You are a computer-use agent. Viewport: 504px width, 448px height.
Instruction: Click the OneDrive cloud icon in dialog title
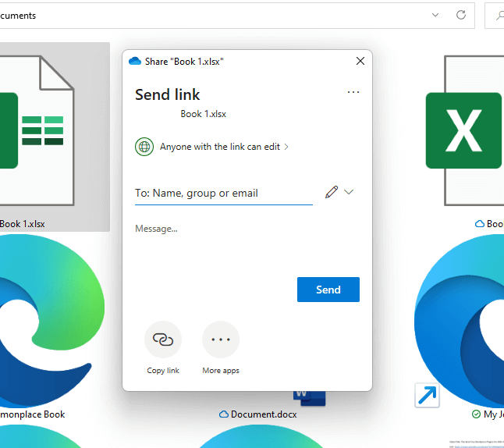point(135,61)
